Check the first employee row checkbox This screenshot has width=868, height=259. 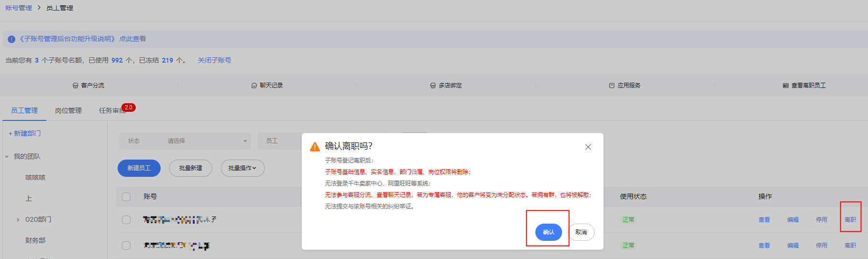click(126, 220)
